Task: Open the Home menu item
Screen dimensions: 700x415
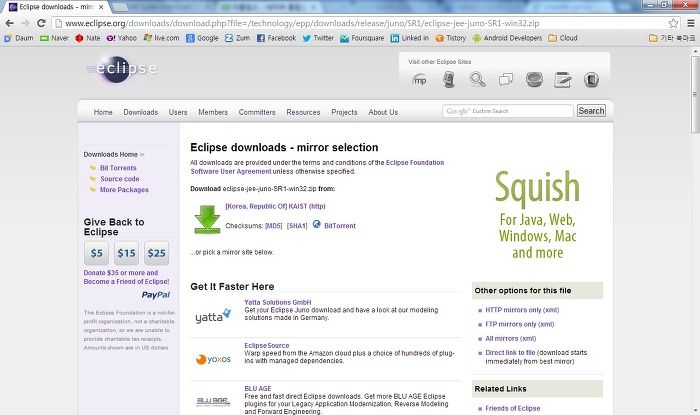Action: coord(103,112)
